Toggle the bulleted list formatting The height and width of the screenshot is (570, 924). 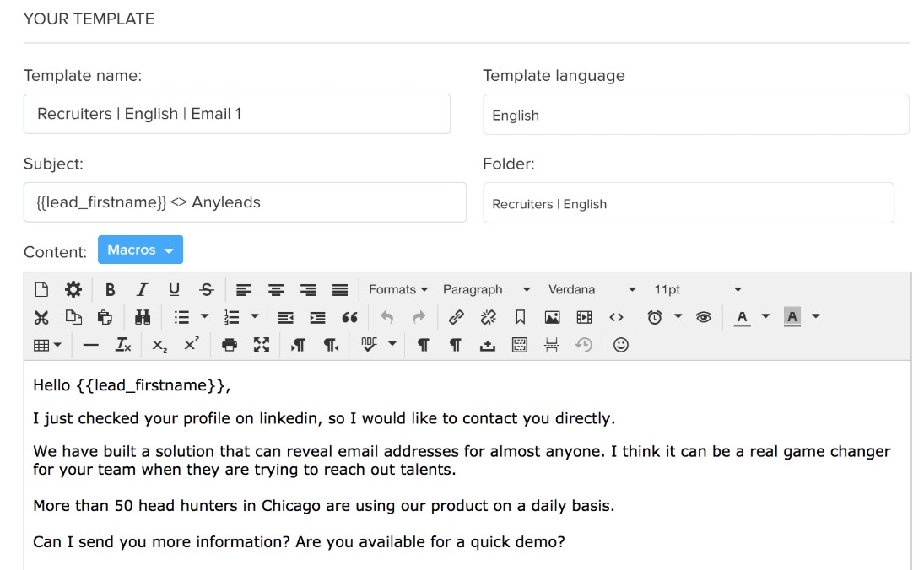tap(181, 317)
